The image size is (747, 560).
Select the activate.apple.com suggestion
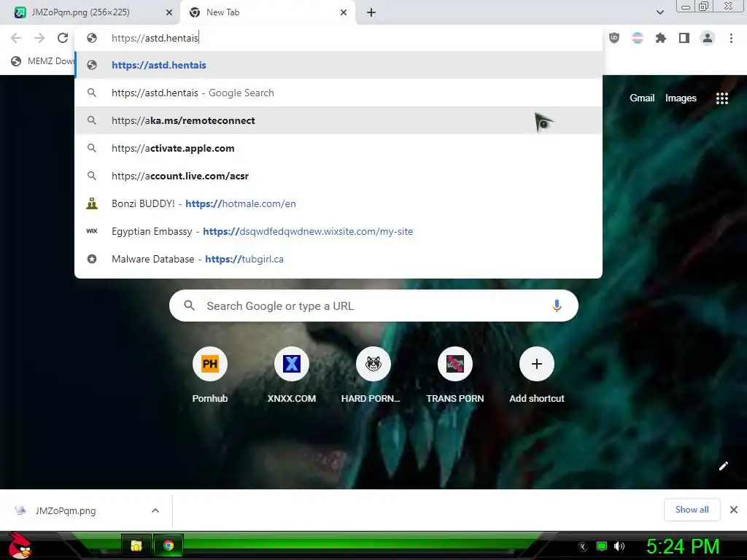(x=338, y=148)
